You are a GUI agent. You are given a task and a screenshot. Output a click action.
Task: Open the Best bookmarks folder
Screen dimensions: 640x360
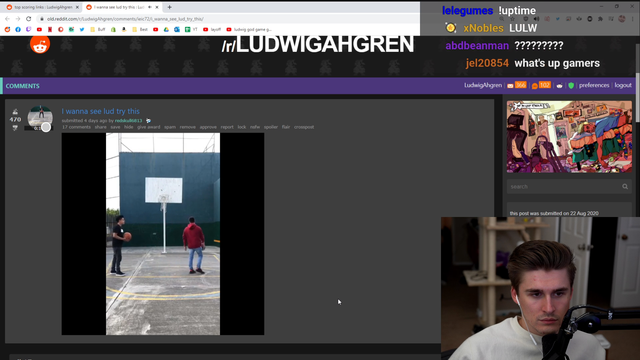coord(140,29)
